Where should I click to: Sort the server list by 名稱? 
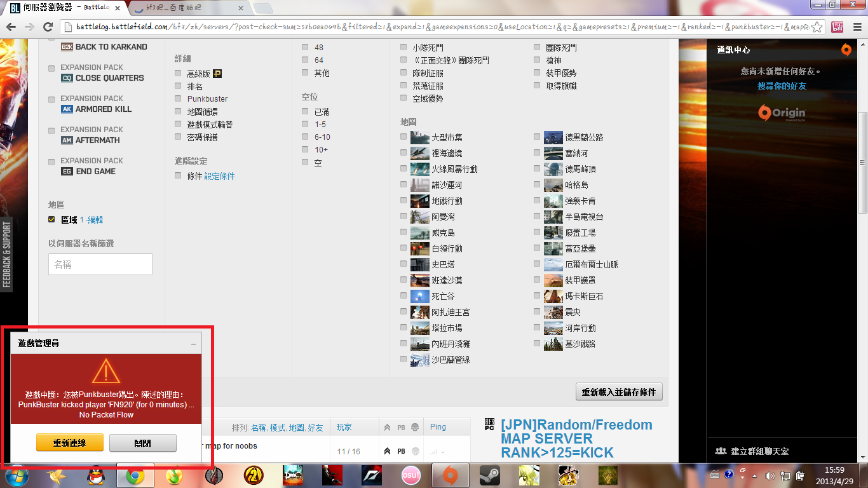click(x=258, y=428)
